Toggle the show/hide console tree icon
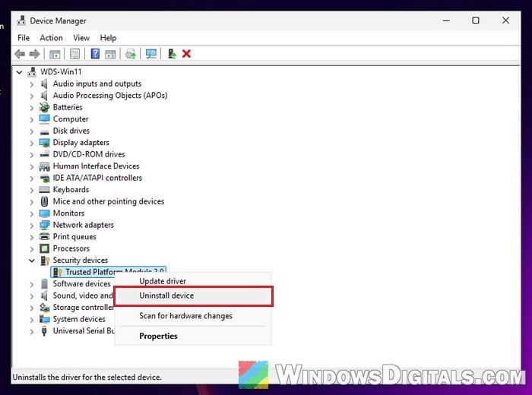Viewport: 532px width, 395px height. click(55, 54)
